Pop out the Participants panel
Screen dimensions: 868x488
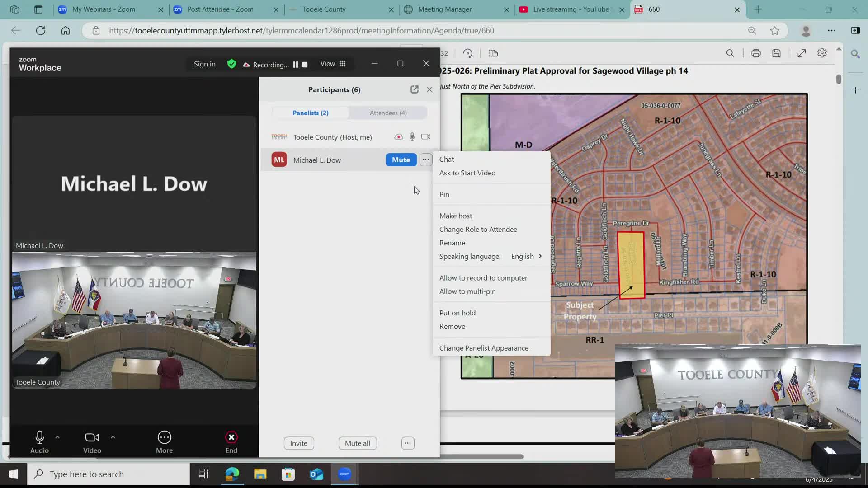point(415,89)
